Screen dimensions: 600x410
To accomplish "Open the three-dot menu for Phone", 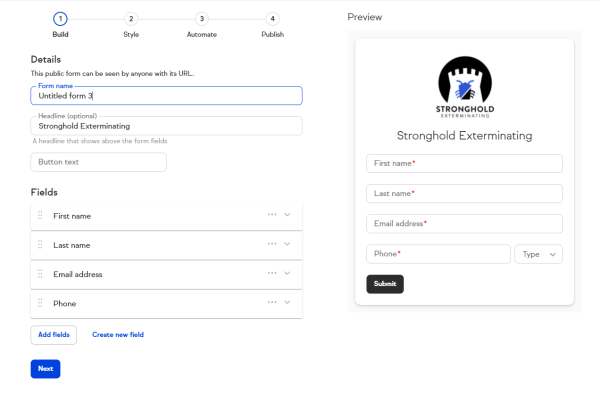I will click(272, 302).
